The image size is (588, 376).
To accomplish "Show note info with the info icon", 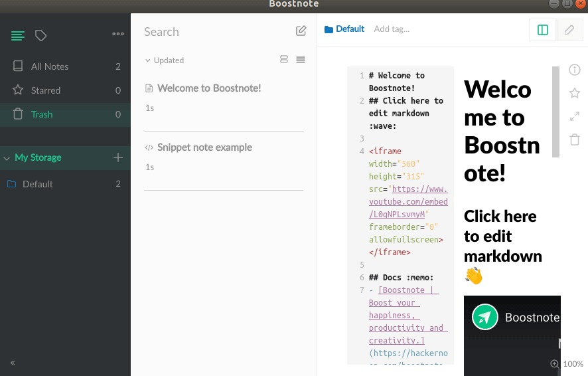I will pyautogui.click(x=575, y=70).
